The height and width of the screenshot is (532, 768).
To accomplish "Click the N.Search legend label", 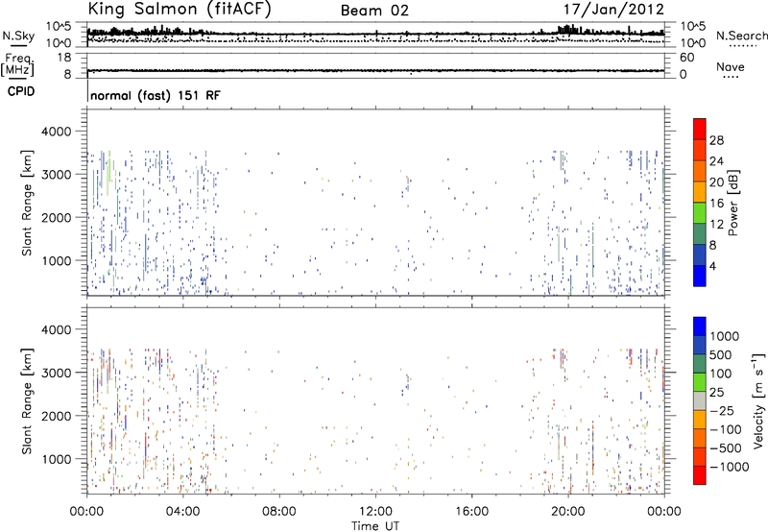I will (741, 36).
